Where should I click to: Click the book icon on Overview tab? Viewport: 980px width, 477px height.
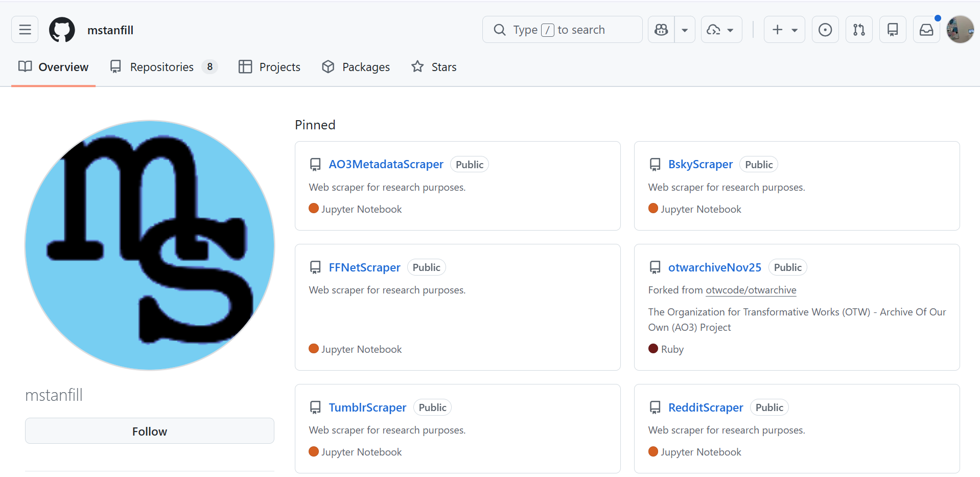[x=25, y=66]
